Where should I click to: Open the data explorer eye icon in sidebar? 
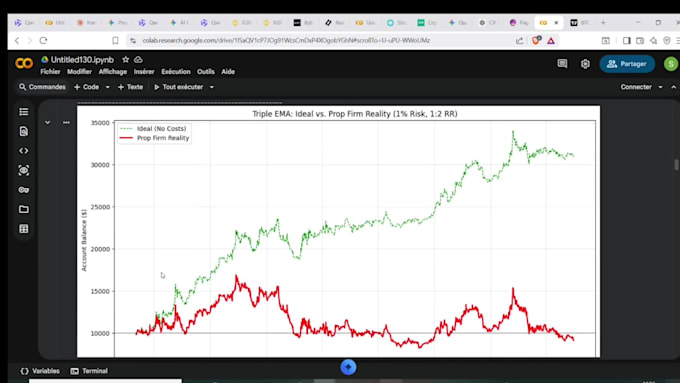24,170
